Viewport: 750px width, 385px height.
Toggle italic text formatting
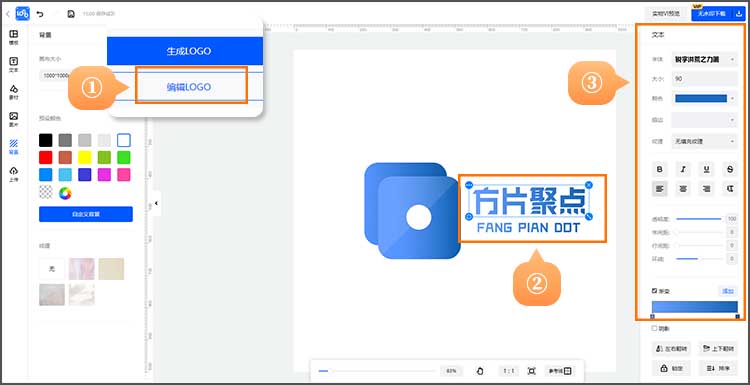[683, 169]
